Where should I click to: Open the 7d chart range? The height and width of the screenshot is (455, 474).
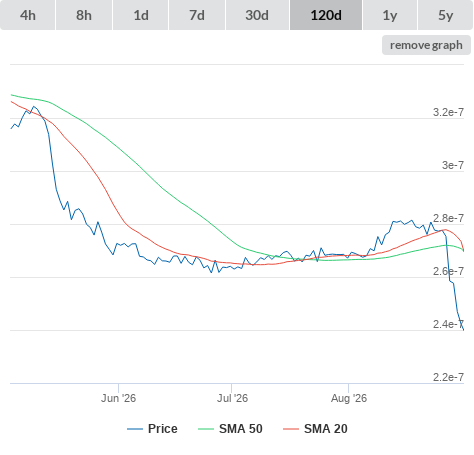[197, 15]
